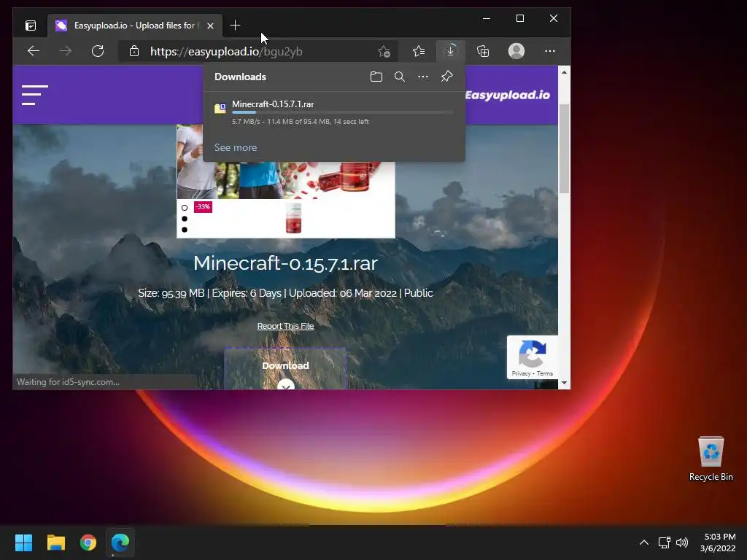Viewport: 747px width, 560px height.
Task: Open the tab actions menu icon
Action: pyautogui.click(x=31, y=26)
